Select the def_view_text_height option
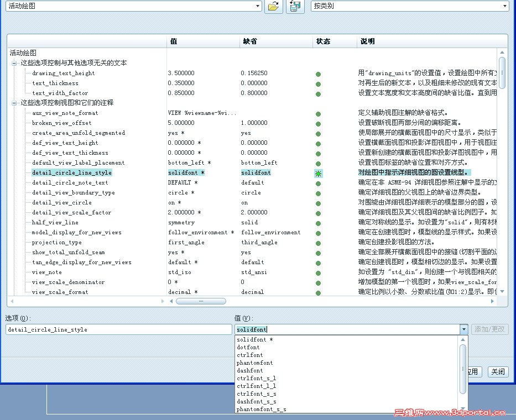Image resolution: width=516 pixels, height=420 pixels. coord(65,143)
